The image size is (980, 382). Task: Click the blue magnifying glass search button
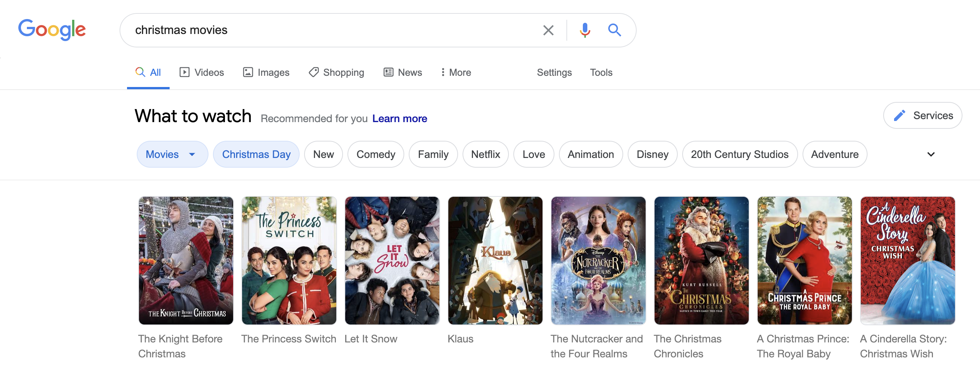pyautogui.click(x=614, y=30)
